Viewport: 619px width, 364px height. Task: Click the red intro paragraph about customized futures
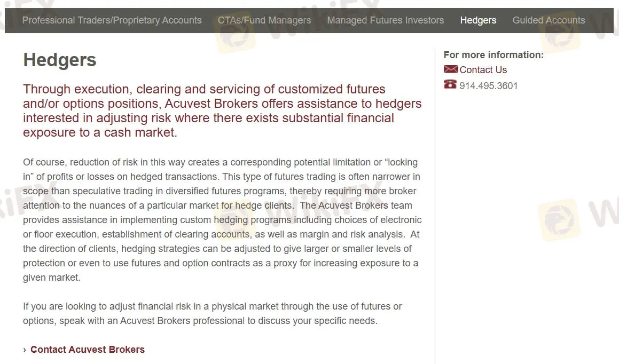(x=222, y=110)
